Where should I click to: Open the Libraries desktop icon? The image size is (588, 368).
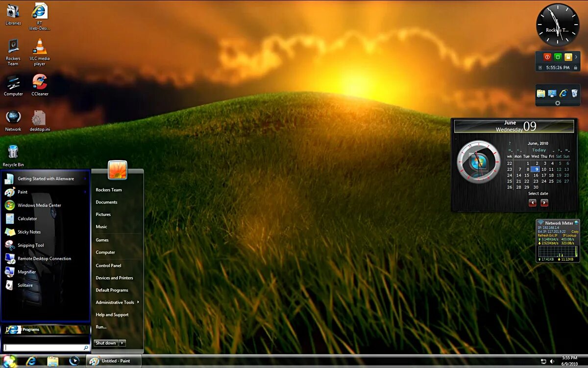click(x=13, y=14)
